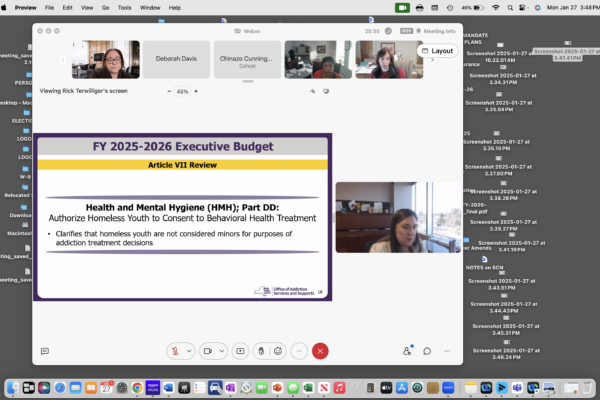The image size is (600, 400).
Task: Expand video options arrow next to camera
Action: [x=221, y=351]
